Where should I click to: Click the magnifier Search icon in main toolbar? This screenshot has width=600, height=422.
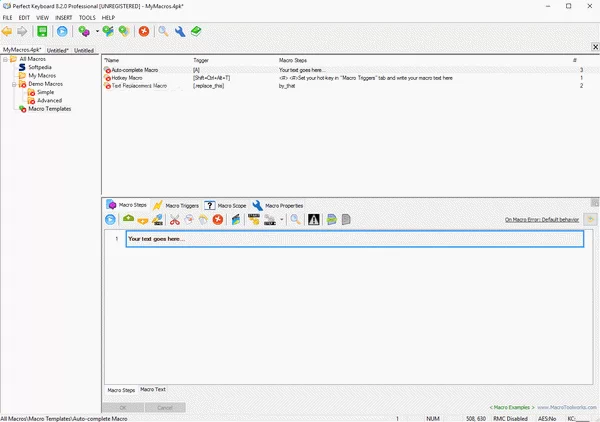coord(163,32)
